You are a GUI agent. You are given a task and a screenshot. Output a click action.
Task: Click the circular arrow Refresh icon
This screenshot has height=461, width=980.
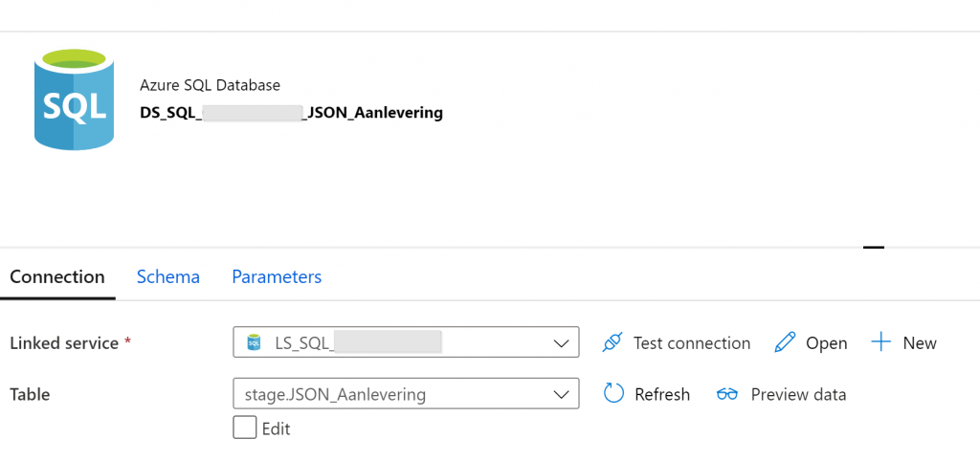coord(613,394)
